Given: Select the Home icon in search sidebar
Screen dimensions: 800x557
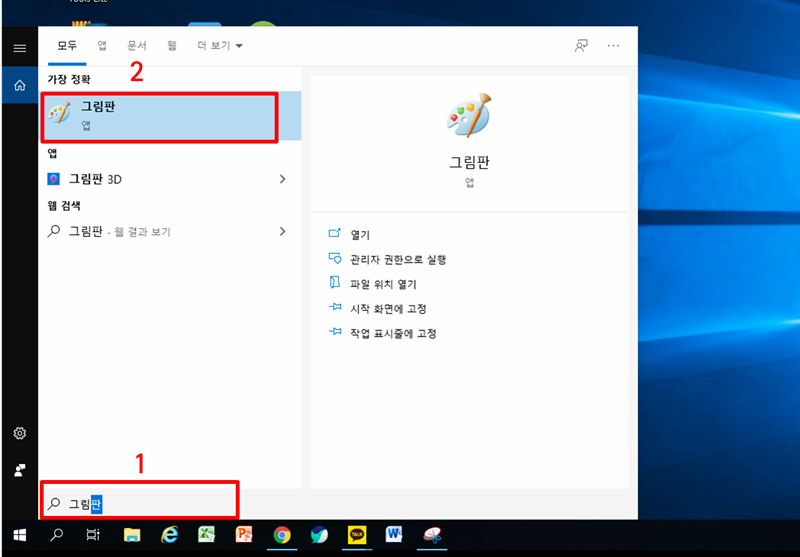Looking at the screenshot, I should pos(20,85).
